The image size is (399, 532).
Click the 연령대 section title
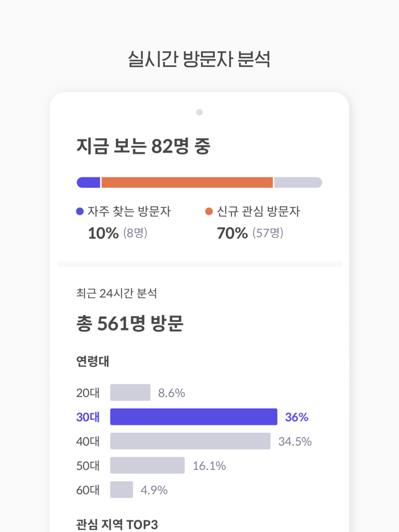point(92,361)
